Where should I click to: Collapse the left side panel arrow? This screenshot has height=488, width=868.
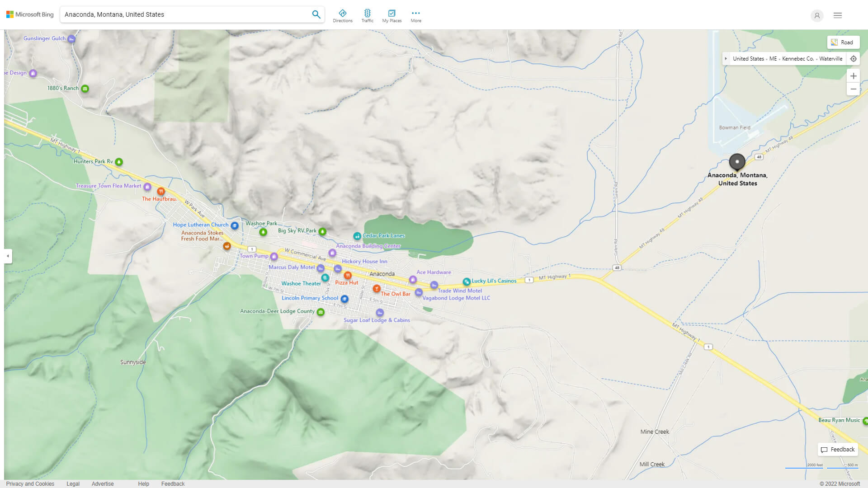pyautogui.click(x=8, y=256)
